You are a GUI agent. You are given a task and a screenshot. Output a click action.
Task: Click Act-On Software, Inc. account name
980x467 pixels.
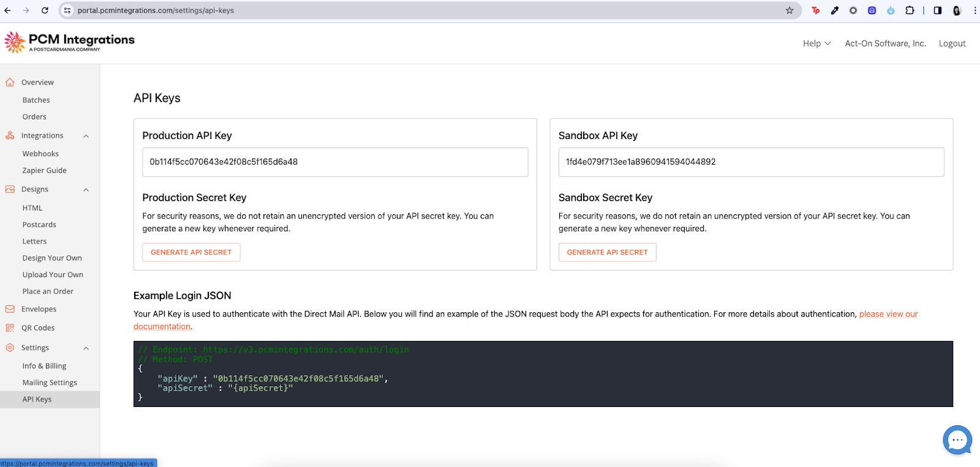885,43
